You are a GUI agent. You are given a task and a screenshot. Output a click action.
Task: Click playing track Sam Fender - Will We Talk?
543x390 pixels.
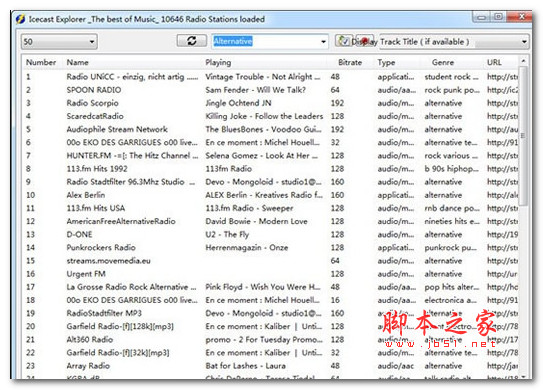[x=256, y=90]
